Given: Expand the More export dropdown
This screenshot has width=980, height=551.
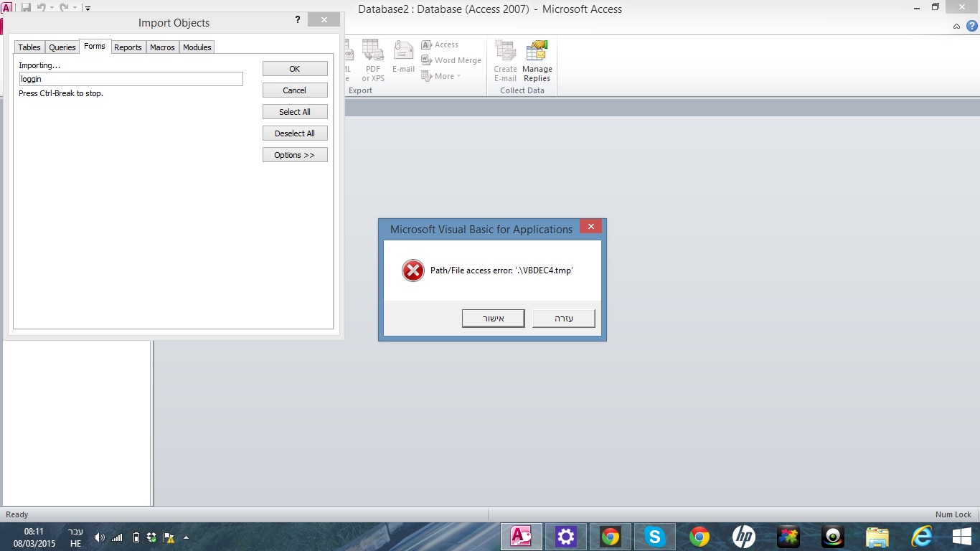Looking at the screenshot, I should 441,76.
